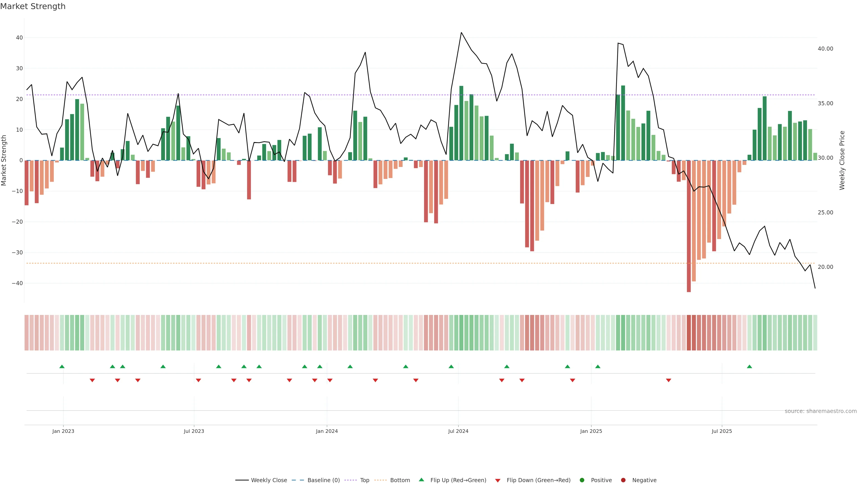Screen dimensions: 868x488
Task: Click the green Positive legend dot
Action: [582, 480]
